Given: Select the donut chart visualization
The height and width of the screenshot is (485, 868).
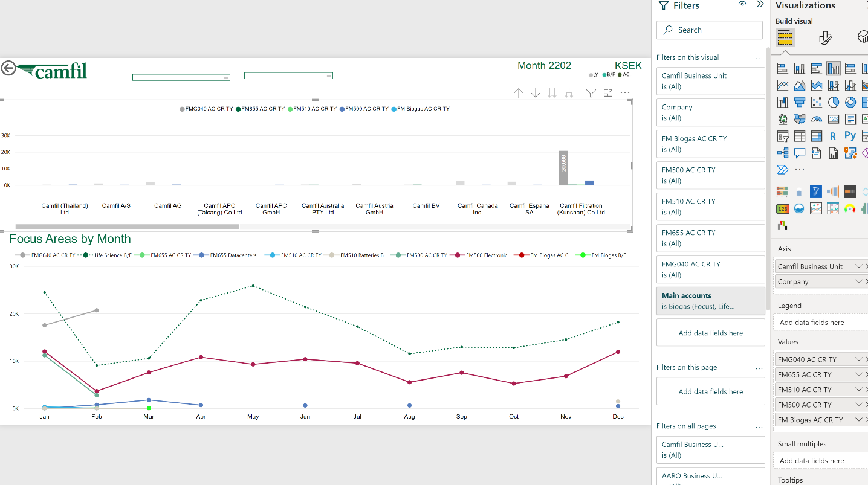Looking at the screenshot, I should [850, 102].
